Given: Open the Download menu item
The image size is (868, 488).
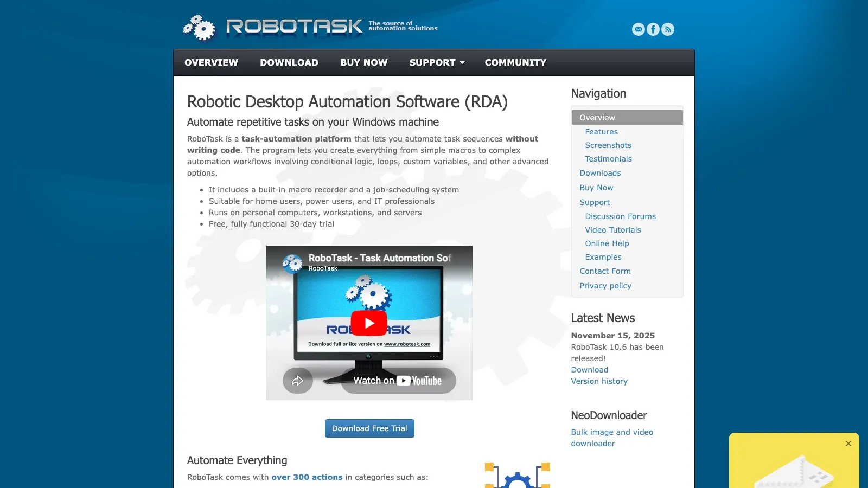Looking at the screenshot, I should pyautogui.click(x=289, y=62).
